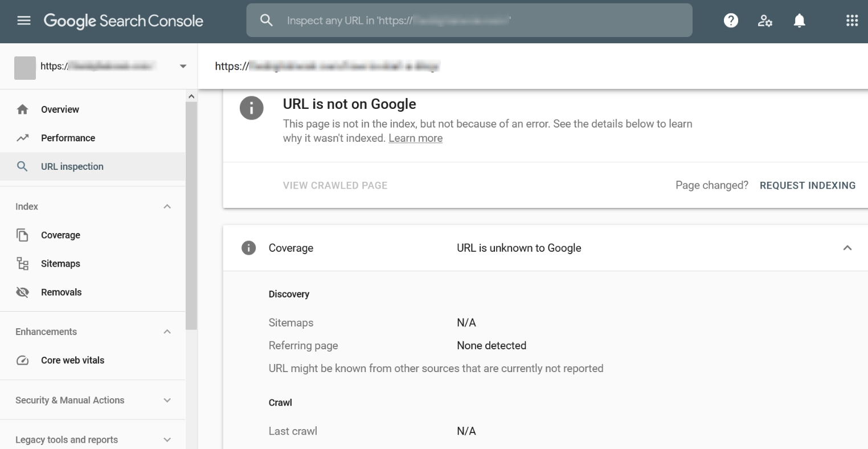Viewport: 868px width, 449px height.
Task: Click the info icon beside URL is not on Google
Action: click(x=251, y=108)
